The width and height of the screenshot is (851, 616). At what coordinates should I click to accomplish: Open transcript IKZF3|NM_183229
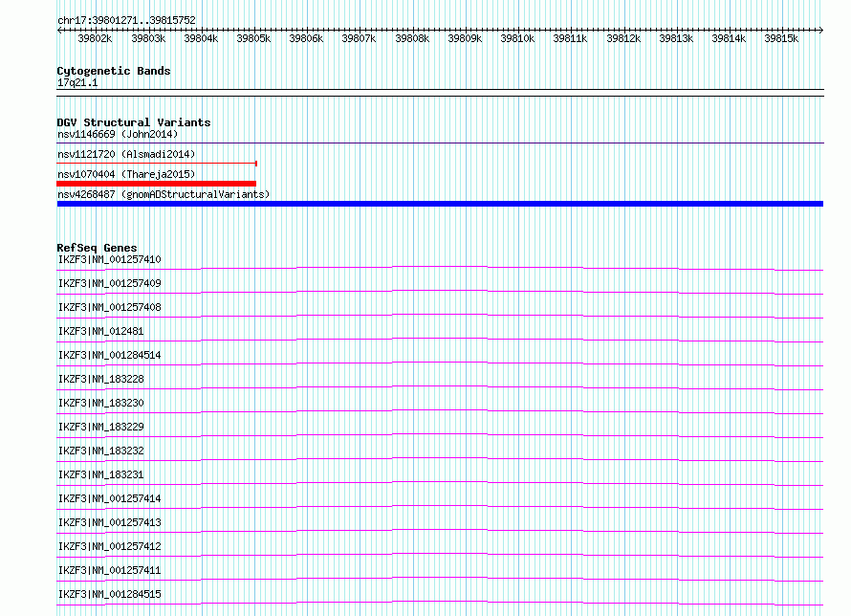point(101,427)
